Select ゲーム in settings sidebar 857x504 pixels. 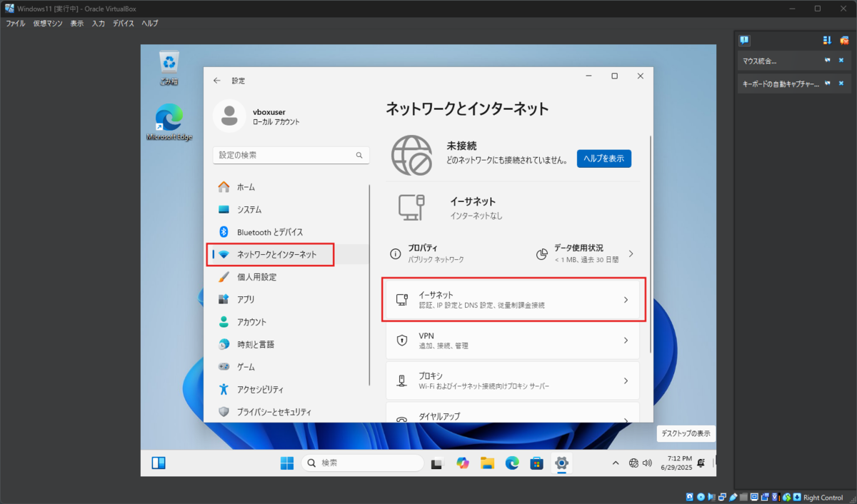click(x=290, y=366)
